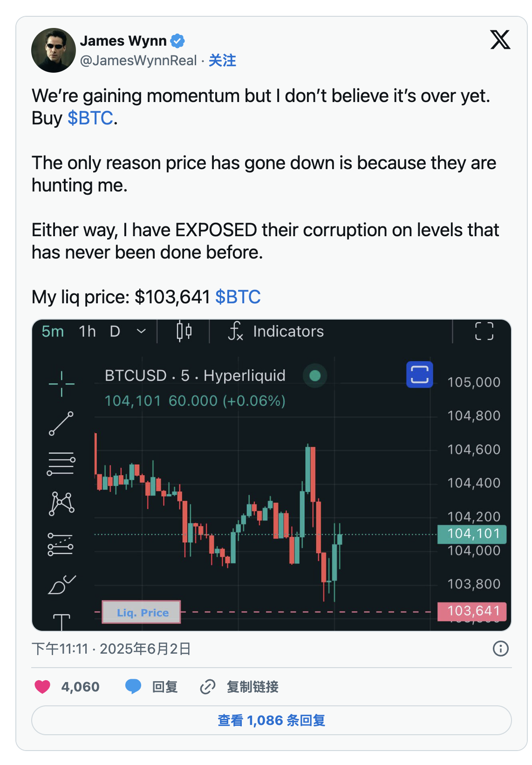Open the Indicators menu
Viewport: 532px width, 765px height.
(276, 331)
